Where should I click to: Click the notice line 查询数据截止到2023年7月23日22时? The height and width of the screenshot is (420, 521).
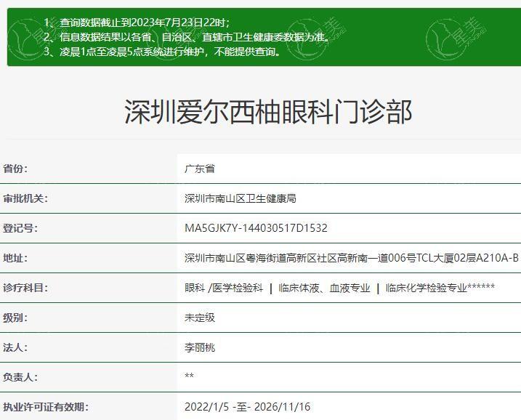click(x=137, y=23)
